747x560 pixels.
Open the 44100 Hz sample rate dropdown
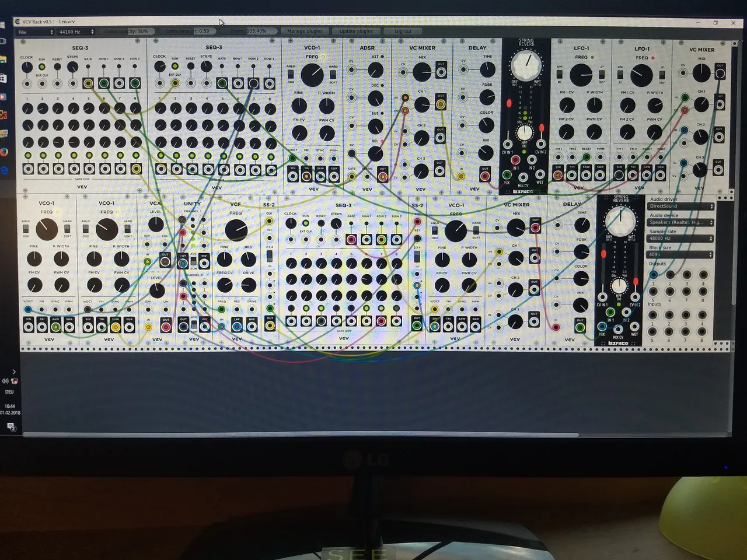76,32
